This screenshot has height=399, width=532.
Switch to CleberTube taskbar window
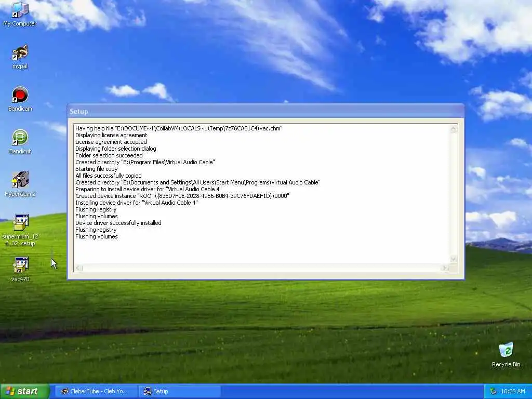pos(96,391)
